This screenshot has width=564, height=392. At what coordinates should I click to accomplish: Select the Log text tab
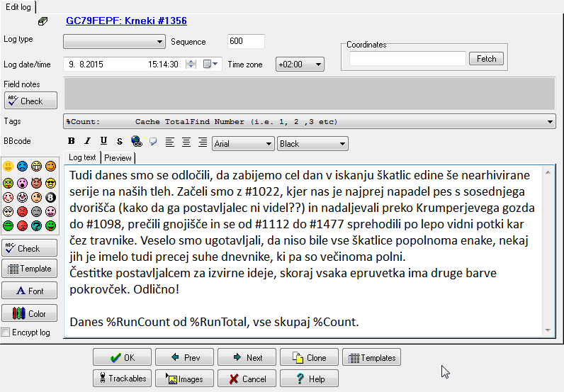[82, 157]
